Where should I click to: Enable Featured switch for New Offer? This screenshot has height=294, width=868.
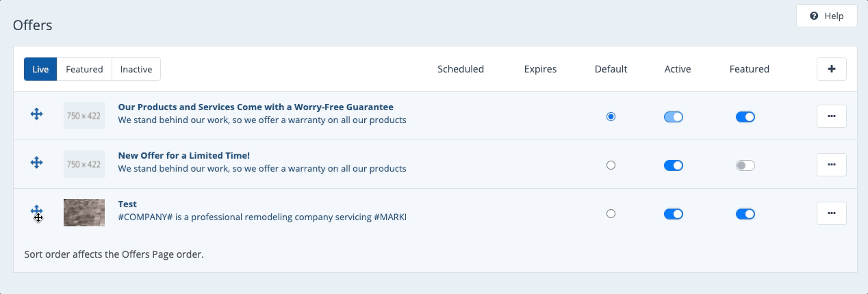745,165
